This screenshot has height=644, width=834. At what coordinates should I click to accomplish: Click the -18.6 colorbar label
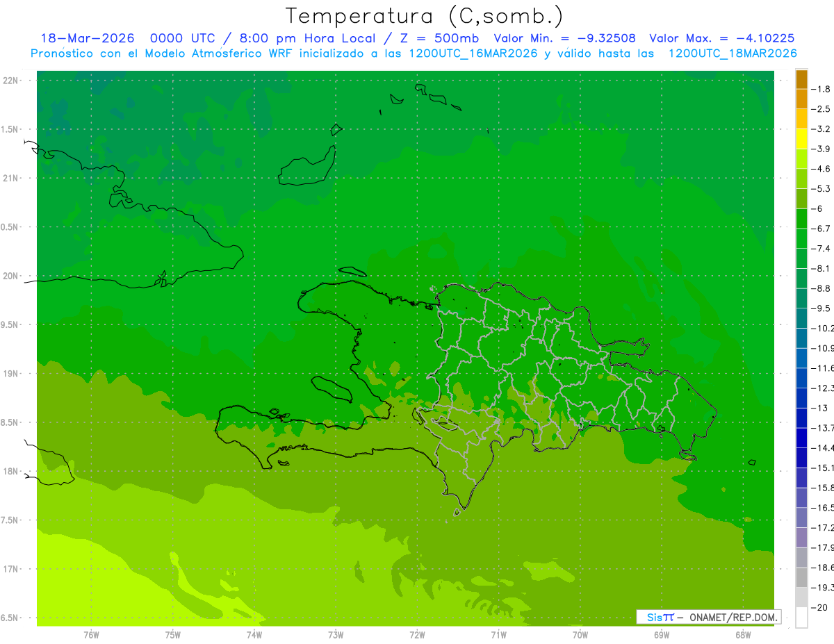click(x=823, y=568)
